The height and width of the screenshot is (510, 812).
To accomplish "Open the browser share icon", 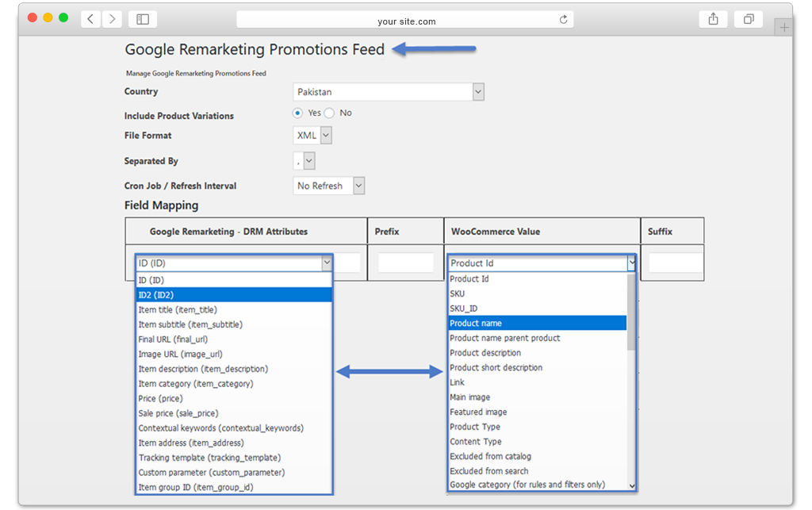I will (713, 19).
